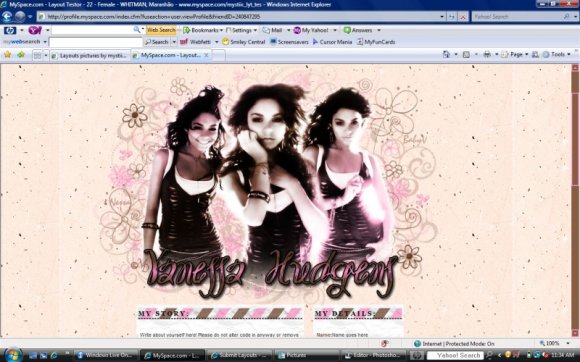Screen dimensions: 580x362
Task: Open the Pictures taskbar button
Action: [x=307, y=355]
